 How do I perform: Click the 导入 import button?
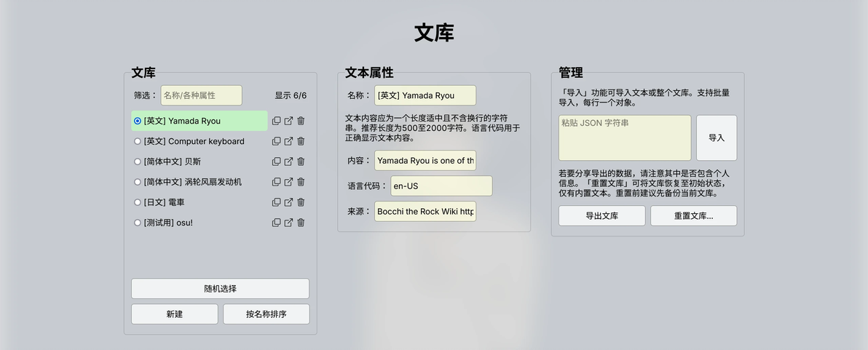[x=717, y=138]
